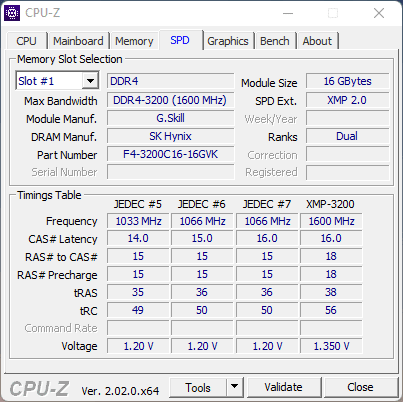Click the XMP 2.0 SPD Ext. value
The width and height of the screenshot is (403, 402).
tap(348, 100)
